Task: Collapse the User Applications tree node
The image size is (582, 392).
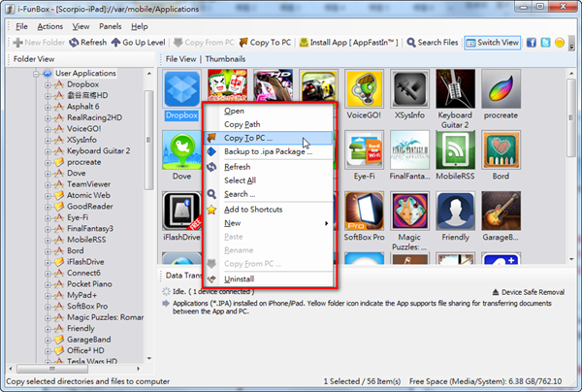Action: click(36, 74)
